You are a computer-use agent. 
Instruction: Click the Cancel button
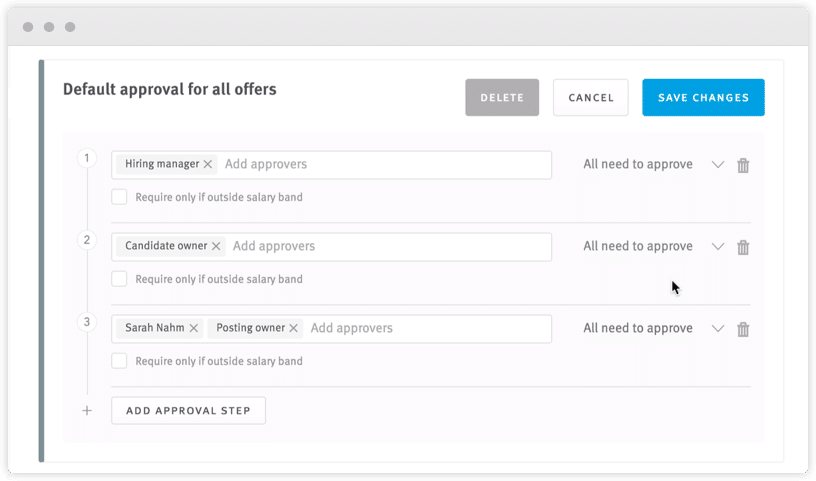[x=591, y=97]
